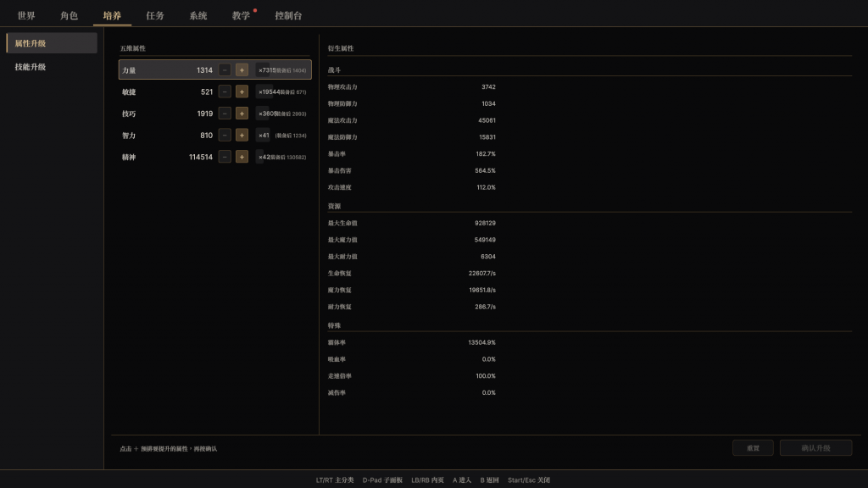Click the 最大生命值 value 928129

[485, 223]
